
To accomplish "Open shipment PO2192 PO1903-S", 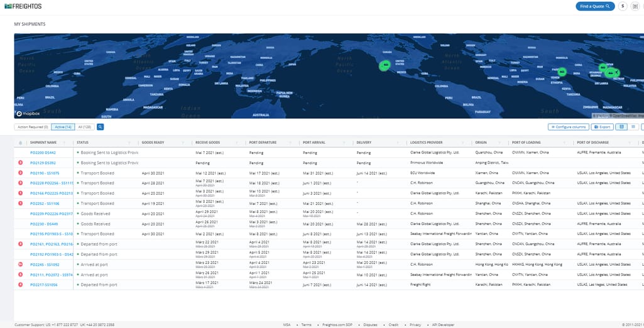I will pos(52,254).
